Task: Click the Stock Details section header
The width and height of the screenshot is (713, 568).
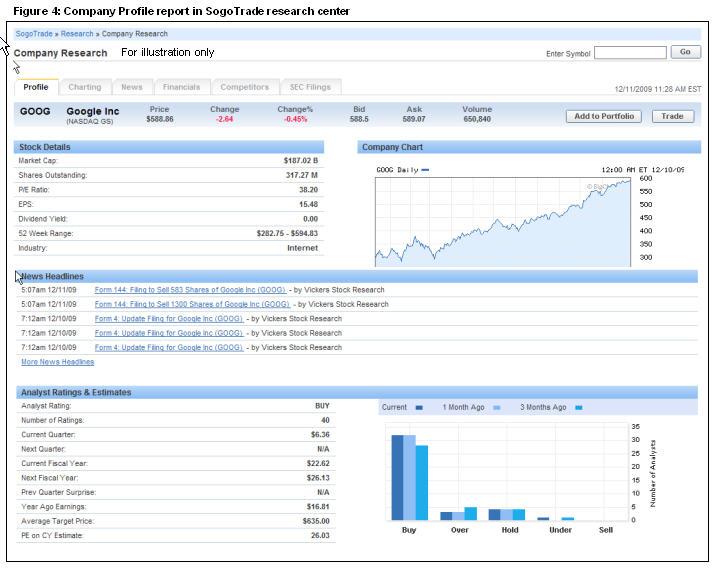Action: click(169, 147)
